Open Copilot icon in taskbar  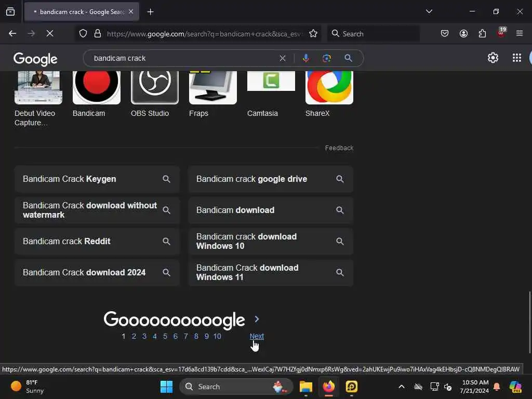point(516,387)
